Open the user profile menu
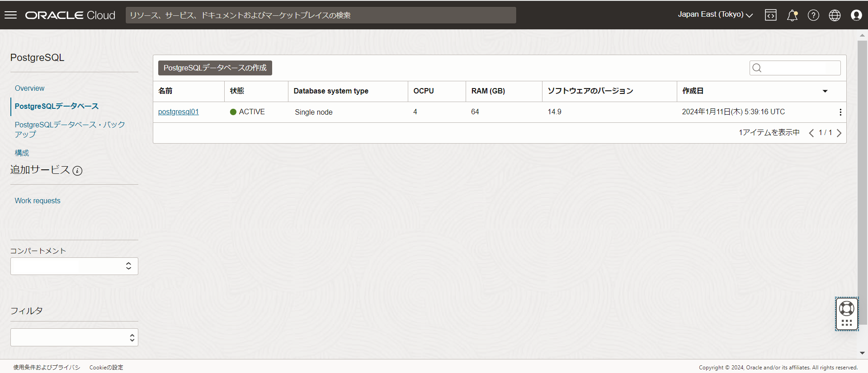The width and height of the screenshot is (868, 373). [856, 15]
